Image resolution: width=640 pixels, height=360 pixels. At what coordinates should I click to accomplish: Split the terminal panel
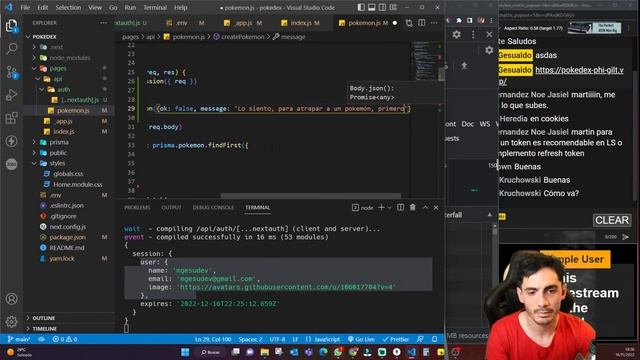[x=400, y=207]
